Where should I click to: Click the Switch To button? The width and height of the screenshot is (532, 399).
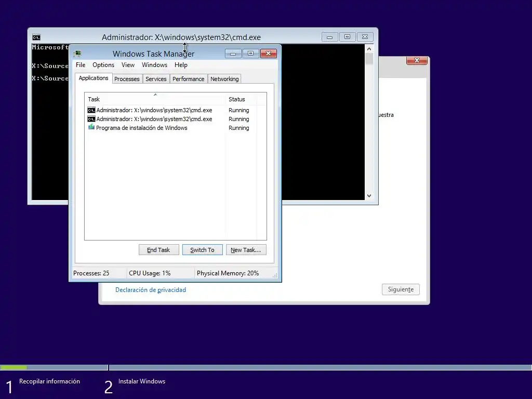point(202,250)
